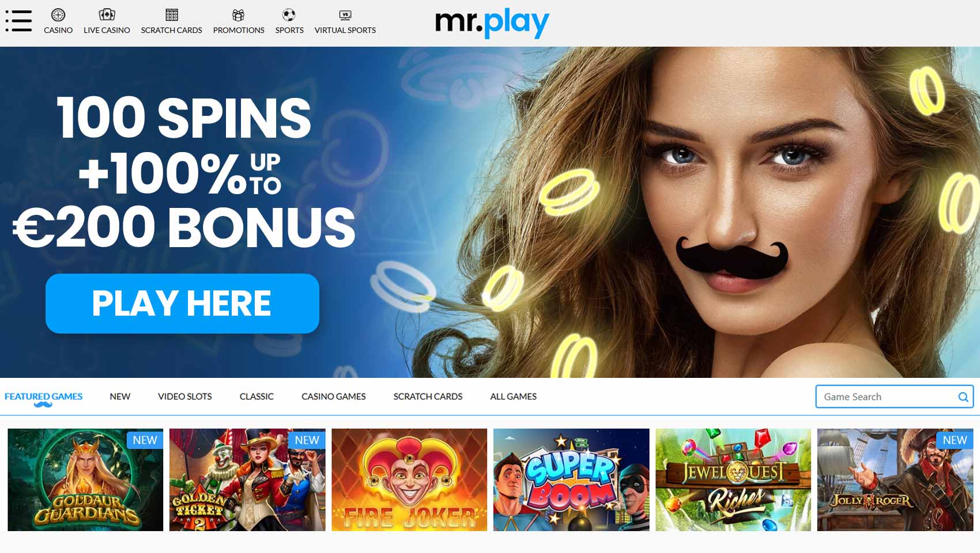Open the Video Slots tab
Screen dimensions: 980x553
185,396
